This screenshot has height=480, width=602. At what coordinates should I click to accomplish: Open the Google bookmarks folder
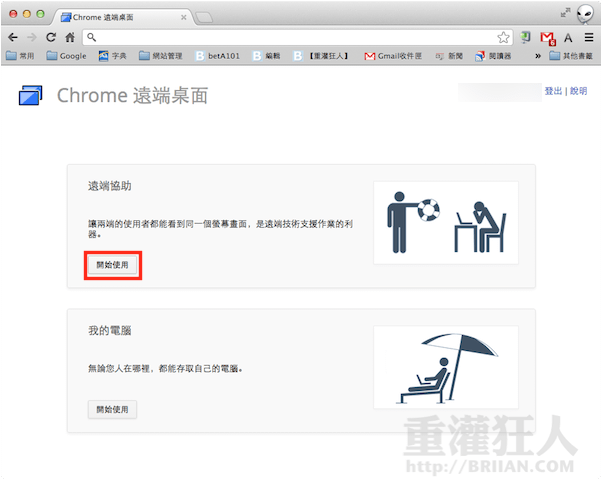coord(66,56)
